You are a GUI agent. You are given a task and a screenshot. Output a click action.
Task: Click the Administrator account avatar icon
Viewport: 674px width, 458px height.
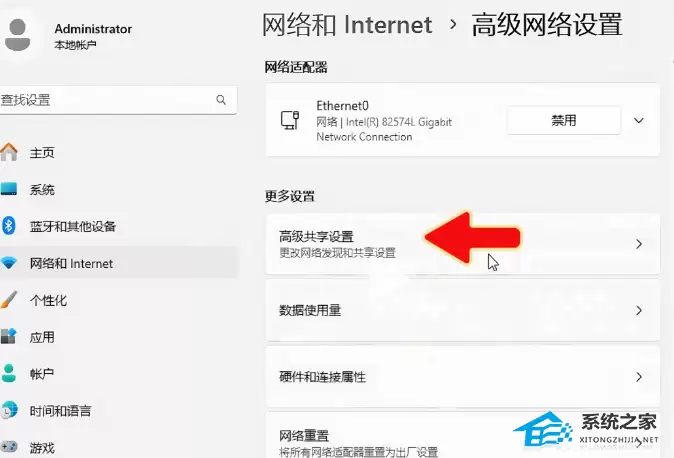(17, 35)
